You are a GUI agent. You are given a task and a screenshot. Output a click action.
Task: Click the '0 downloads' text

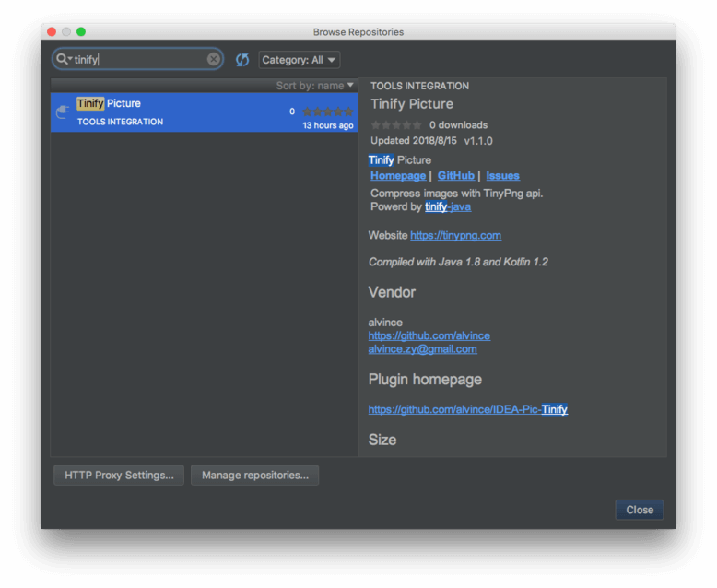458,124
